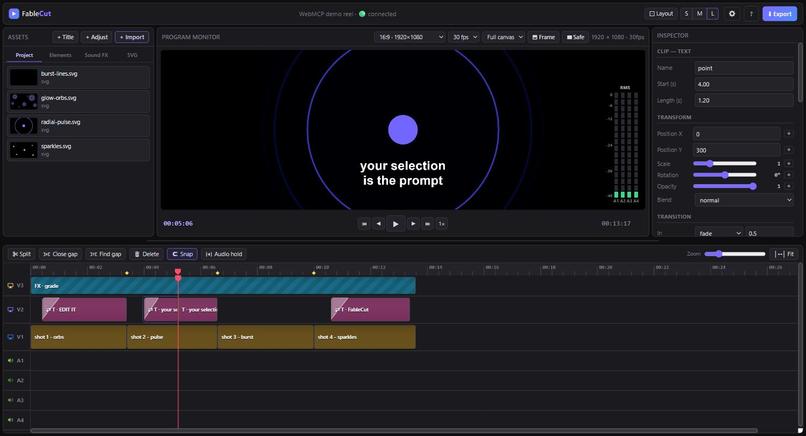Viewport: 806px width, 436px height.
Task: Click the Find gap tool
Action: 105,254
